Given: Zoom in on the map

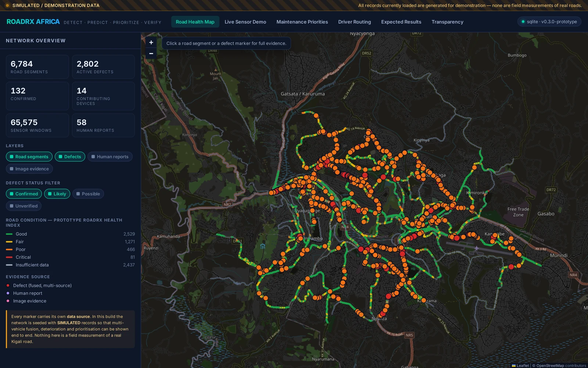Looking at the screenshot, I should (151, 42).
